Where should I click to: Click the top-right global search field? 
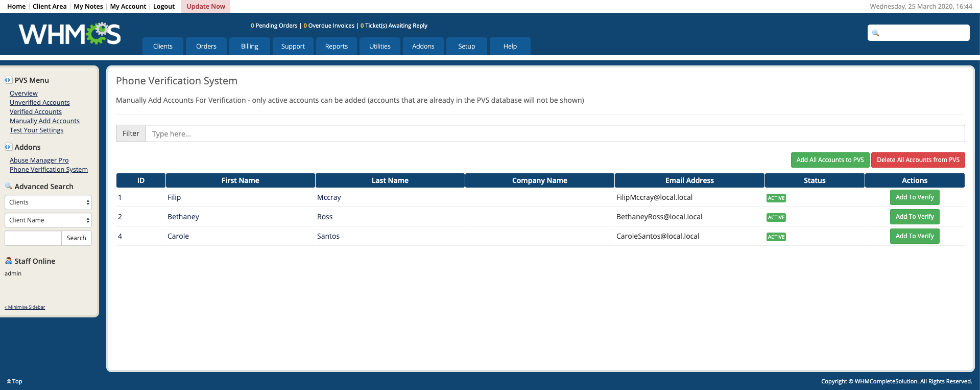918,33
